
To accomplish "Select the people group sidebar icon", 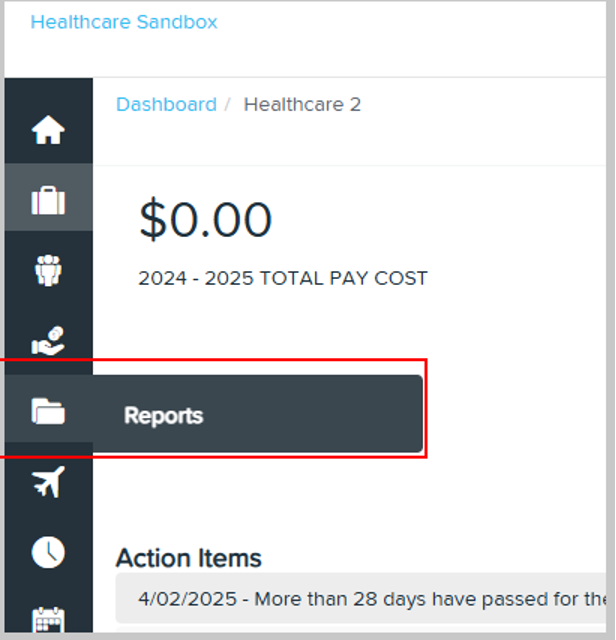I will coord(48,270).
